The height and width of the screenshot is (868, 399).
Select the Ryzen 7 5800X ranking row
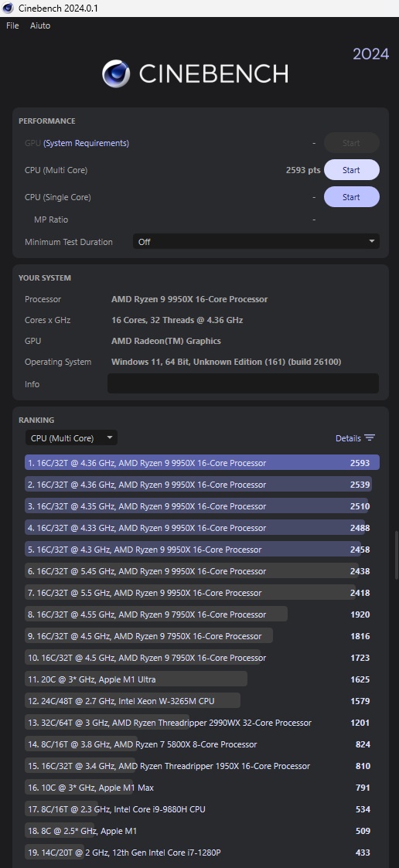[203, 744]
